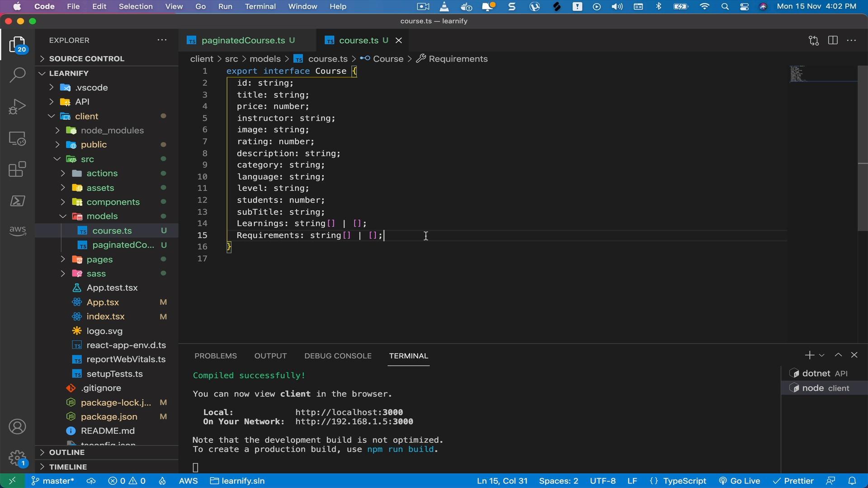868x488 pixels.
Task: Click the Prettier status bar icon
Action: pyautogui.click(x=798, y=481)
